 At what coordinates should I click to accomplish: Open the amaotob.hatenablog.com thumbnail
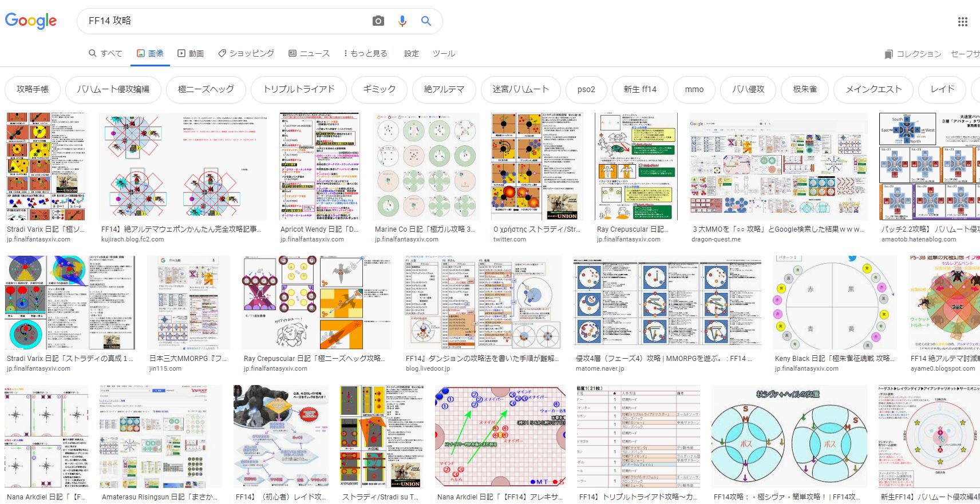930,166
